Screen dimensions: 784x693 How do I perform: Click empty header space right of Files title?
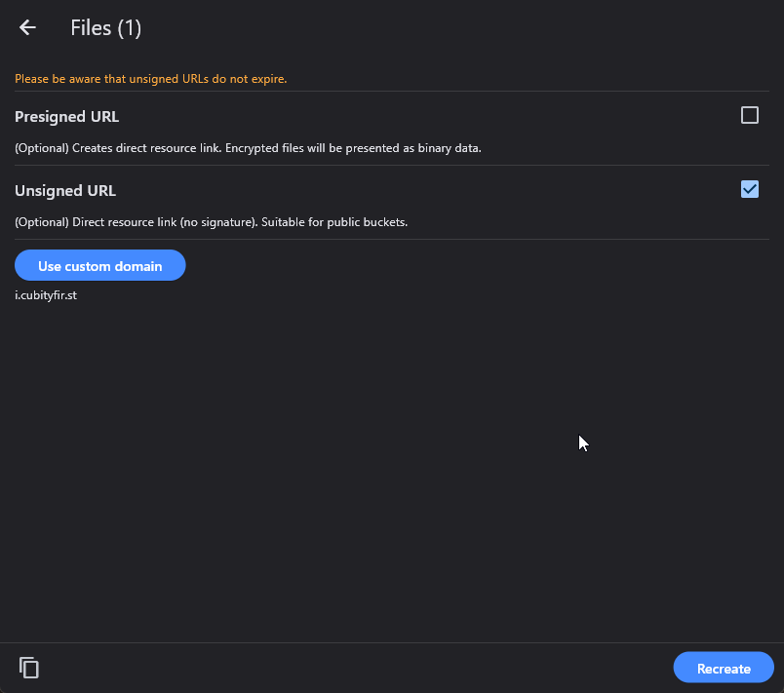click(439, 28)
